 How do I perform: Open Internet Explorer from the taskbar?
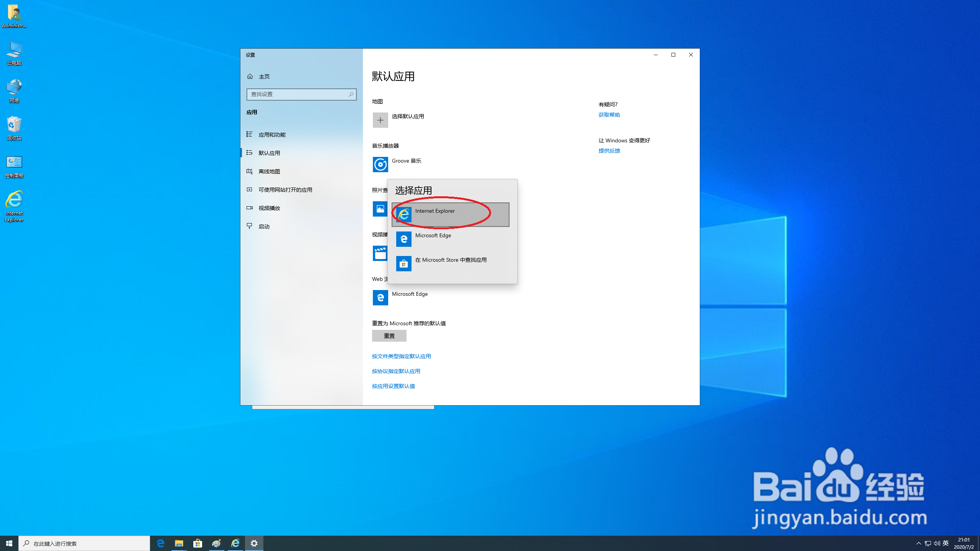(x=235, y=543)
